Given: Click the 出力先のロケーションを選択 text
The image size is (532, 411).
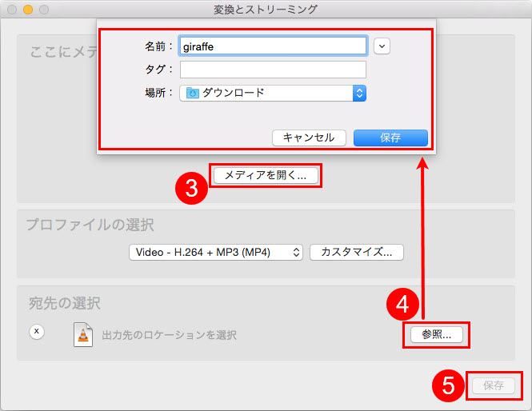Looking at the screenshot, I should 170,335.
